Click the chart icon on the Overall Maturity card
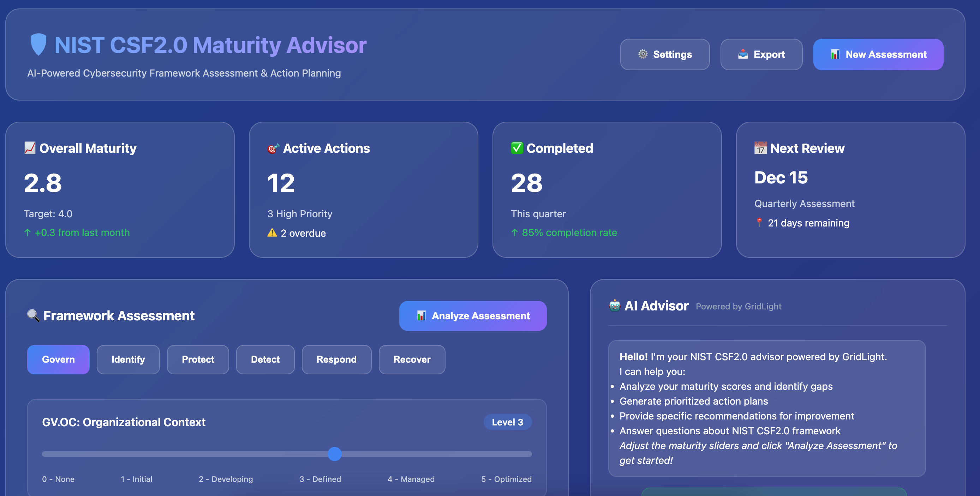This screenshot has width=980, height=496. tap(30, 148)
